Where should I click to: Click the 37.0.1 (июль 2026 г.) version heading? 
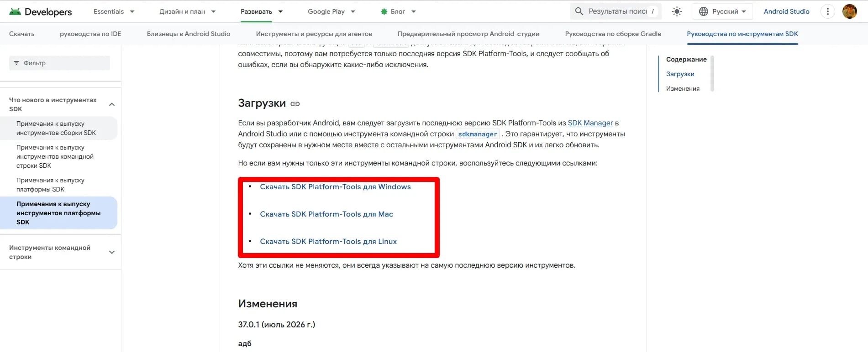pyautogui.click(x=277, y=325)
